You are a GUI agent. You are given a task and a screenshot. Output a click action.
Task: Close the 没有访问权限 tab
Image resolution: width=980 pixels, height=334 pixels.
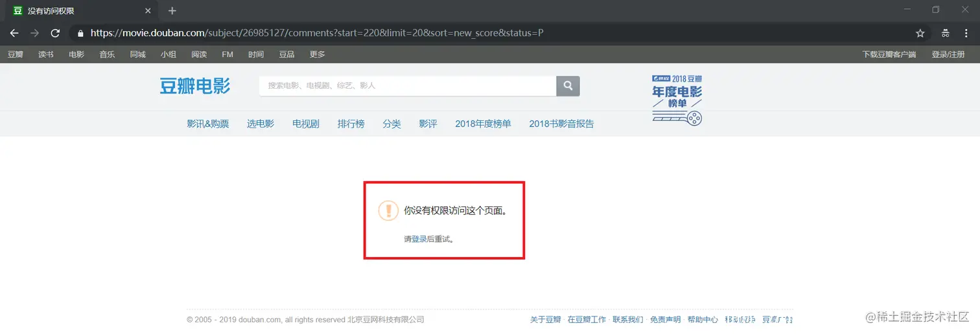pyautogui.click(x=148, y=11)
